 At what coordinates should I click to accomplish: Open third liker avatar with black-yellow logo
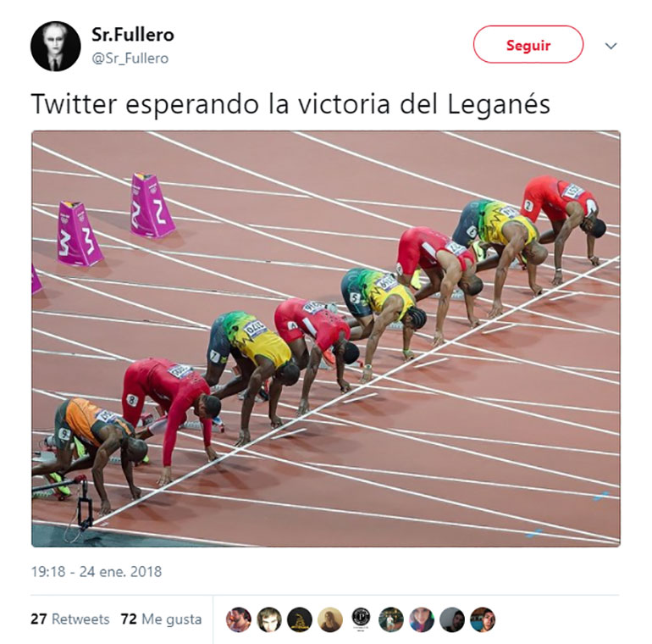300,619
